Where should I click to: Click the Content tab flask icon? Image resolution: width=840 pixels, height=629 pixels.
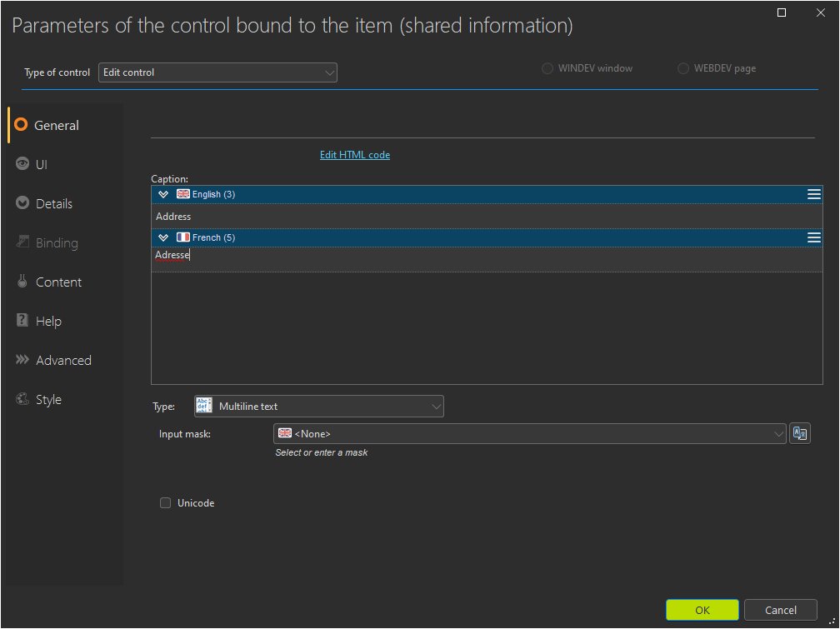[22, 282]
